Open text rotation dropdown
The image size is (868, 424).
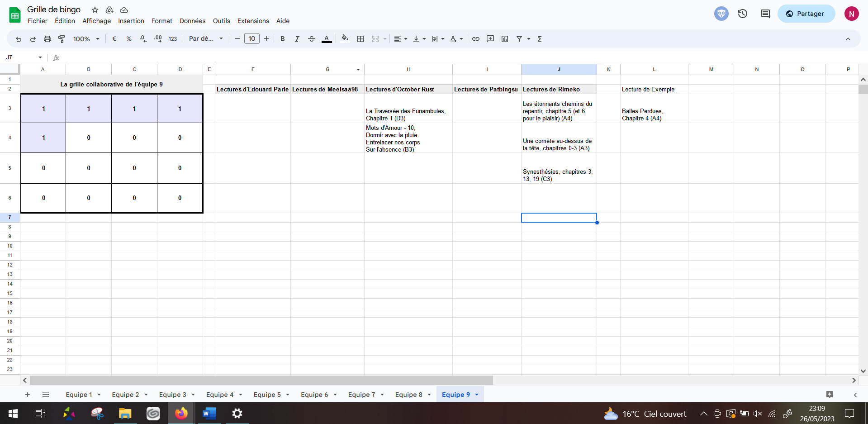tap(456, 39)
